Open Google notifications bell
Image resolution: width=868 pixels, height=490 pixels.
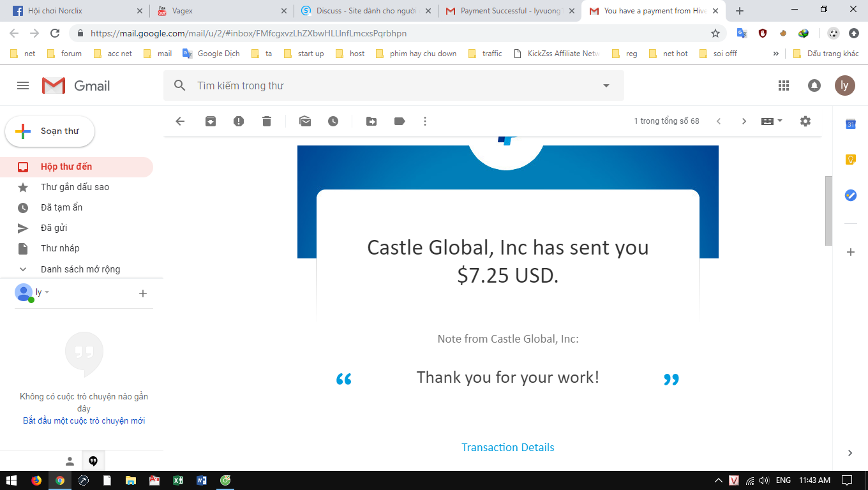[814, 85]
